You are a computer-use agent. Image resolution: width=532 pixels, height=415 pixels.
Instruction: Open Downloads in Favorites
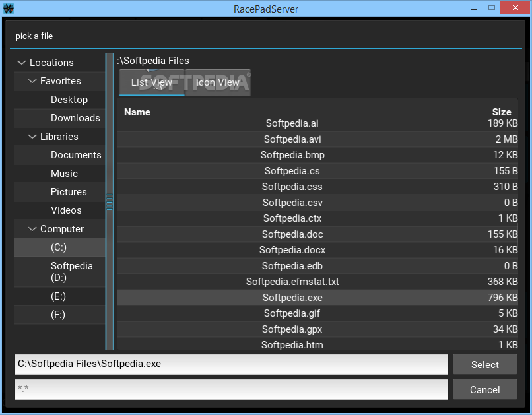75,118
